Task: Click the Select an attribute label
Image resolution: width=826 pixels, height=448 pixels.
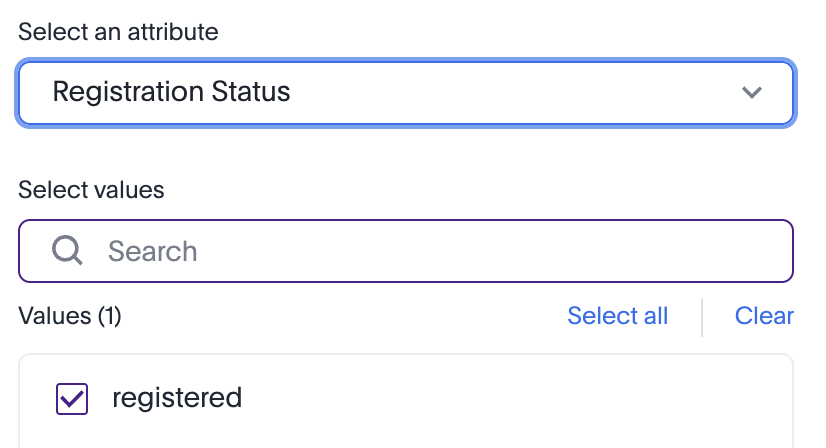Action: pos(118,31)
